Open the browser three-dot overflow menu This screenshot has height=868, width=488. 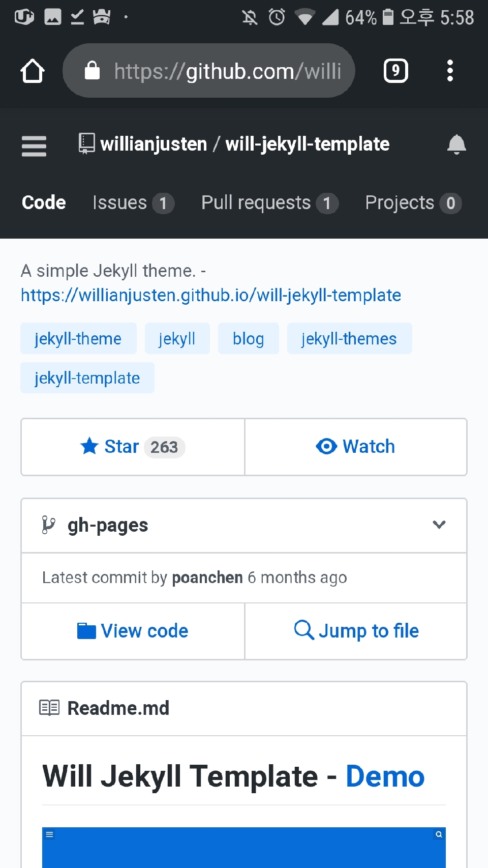coord(450,71)
